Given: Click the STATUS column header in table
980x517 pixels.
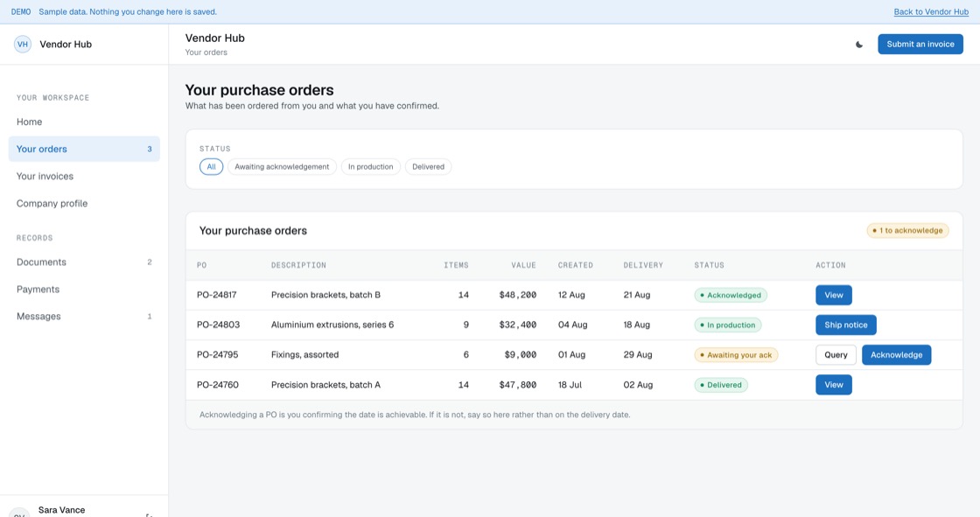Looking at the screenshot, I should (x=710, y=266).
